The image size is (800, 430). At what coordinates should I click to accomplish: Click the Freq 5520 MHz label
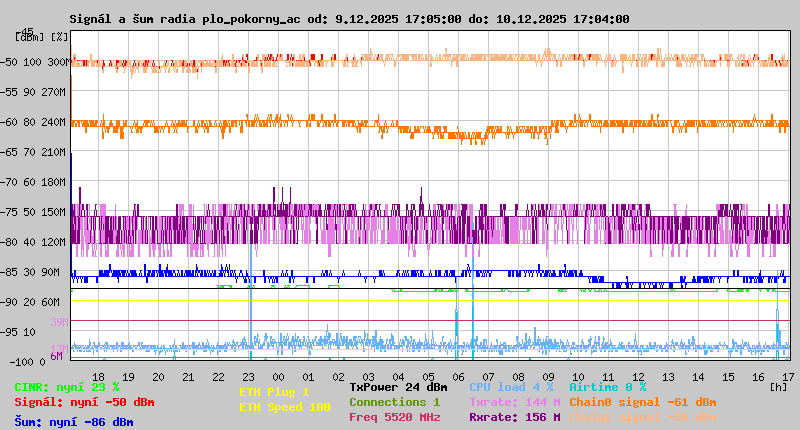394,417
